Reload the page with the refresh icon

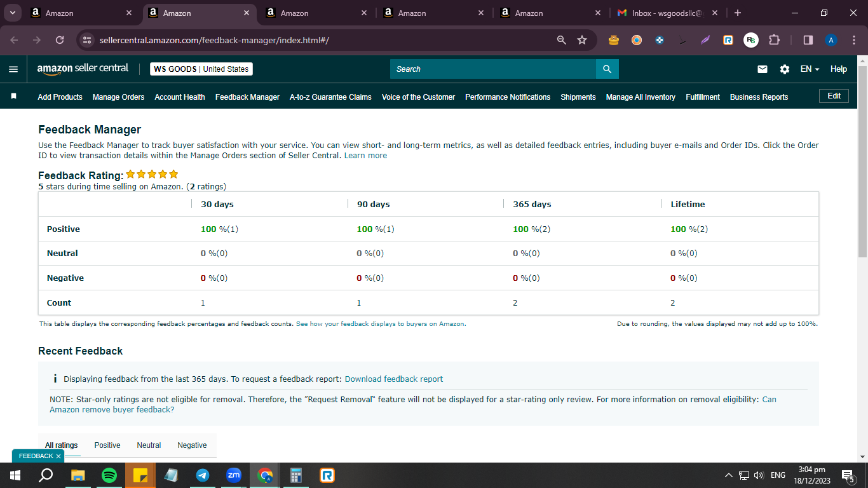pos(60,40)
